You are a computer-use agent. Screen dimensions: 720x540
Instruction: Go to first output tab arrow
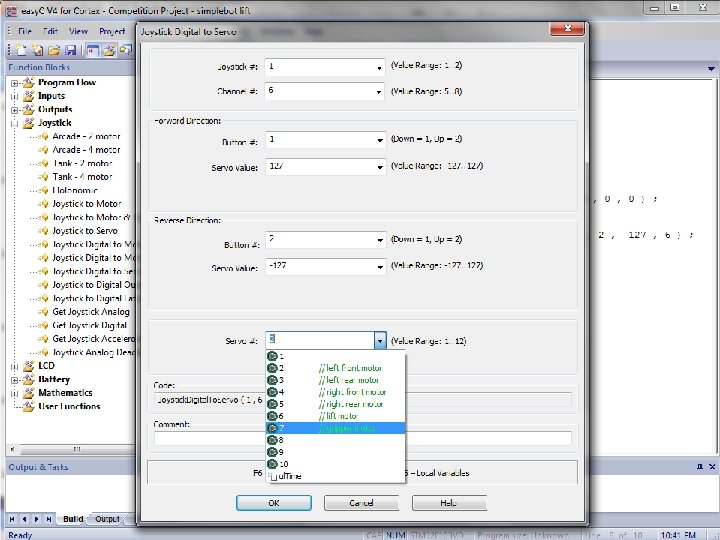point(12,519)
